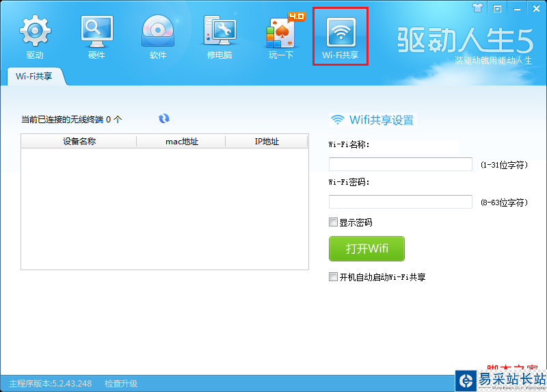This screenshot has width=547, height=392.
Task: Click the Wi-Fi密码 input field
Action: pyautogui.click(x=401, y=202)
